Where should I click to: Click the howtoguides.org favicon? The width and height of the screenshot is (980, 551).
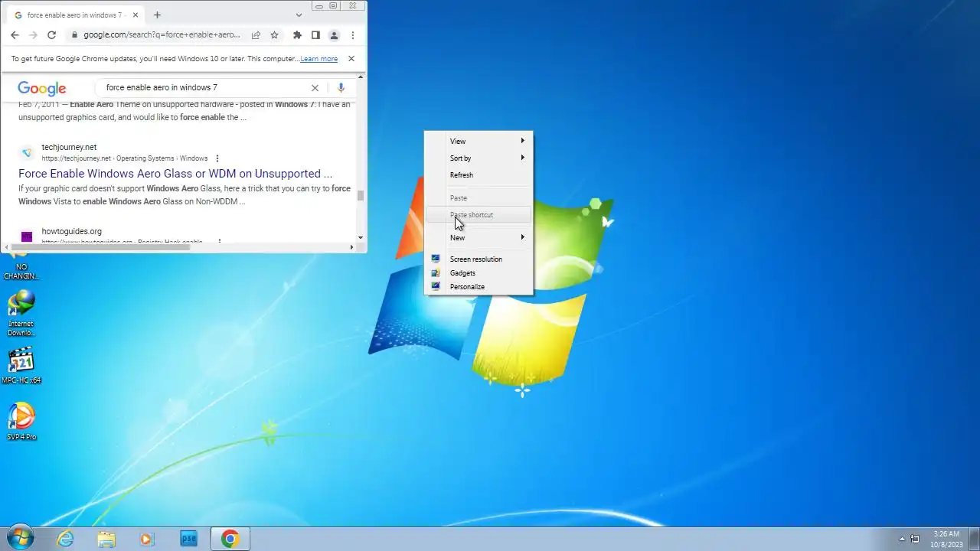27,236
